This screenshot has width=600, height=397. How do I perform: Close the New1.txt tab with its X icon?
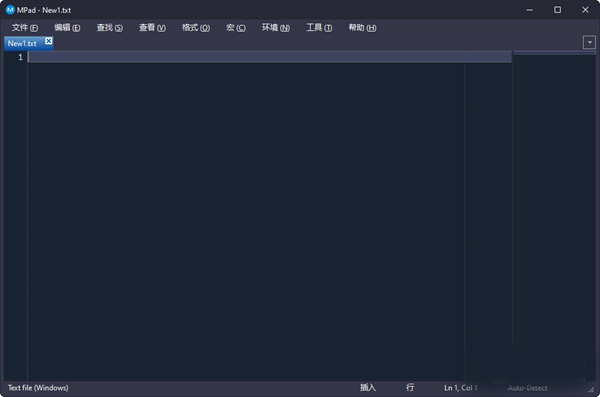[49, 41]
